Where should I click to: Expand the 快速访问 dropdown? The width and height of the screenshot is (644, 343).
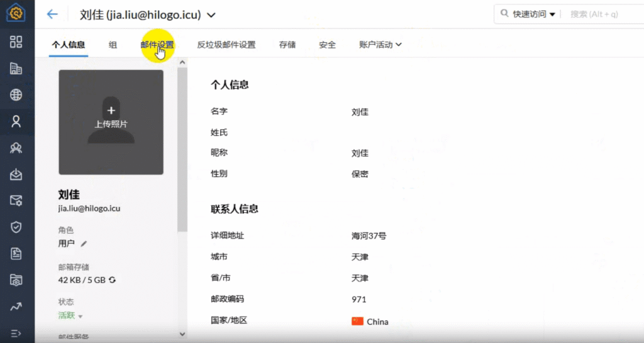click(x=552, y=14)
